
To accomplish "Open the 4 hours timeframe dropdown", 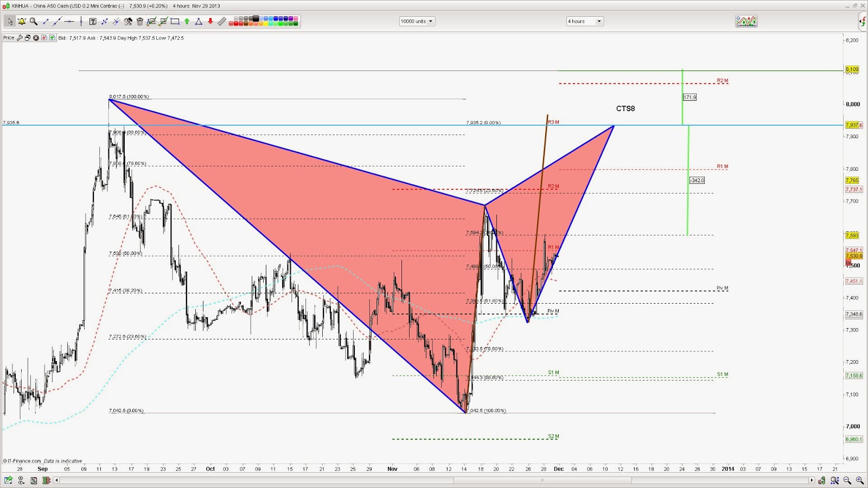I will 585,22.
